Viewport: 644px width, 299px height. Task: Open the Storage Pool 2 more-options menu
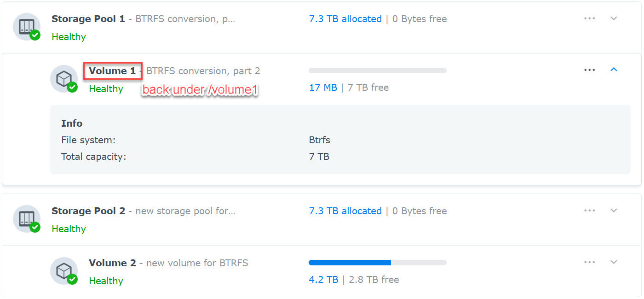tap(589, 211)
